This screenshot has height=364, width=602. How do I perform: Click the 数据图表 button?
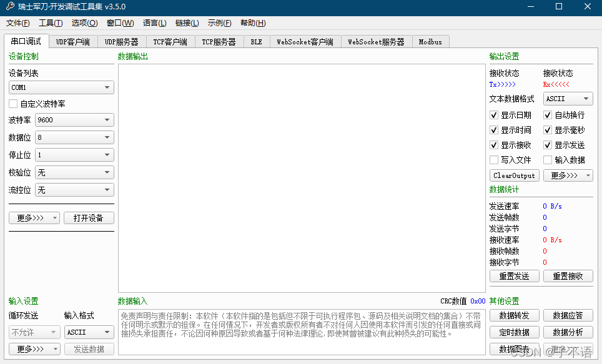515,349
